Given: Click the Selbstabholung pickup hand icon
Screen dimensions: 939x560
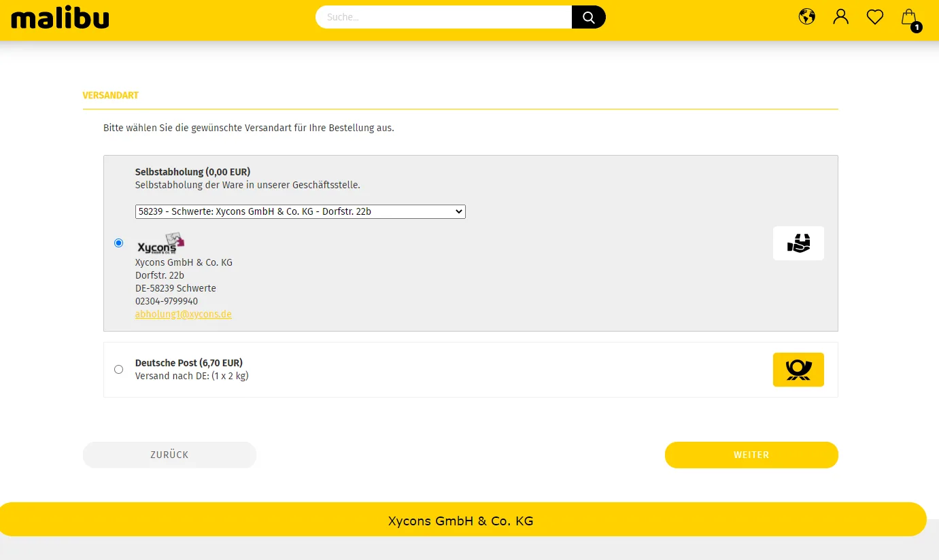Looking at the screenshot, I should (x=798, y=243).
